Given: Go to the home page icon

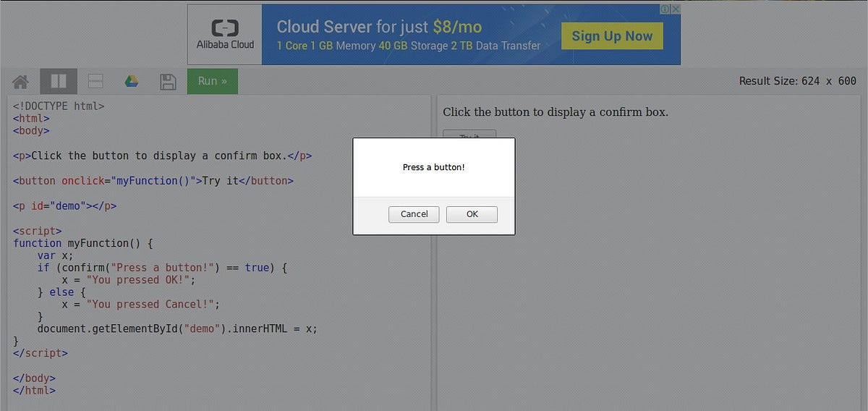Looking at the screenshot, I should tap(20, 82).
